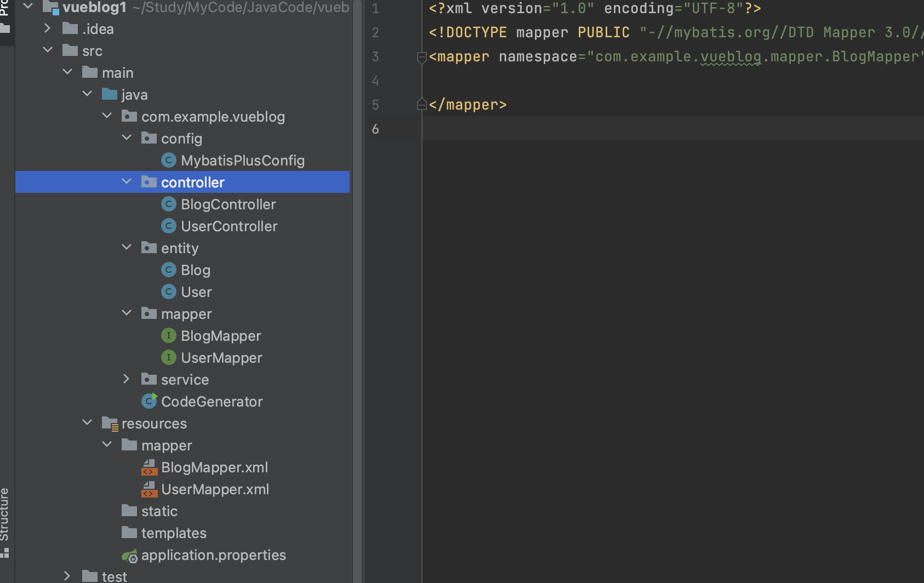The image size is (924, 583).
Task: Collapse the controller package
Action: pyautogui.click(x=127, y=181)
